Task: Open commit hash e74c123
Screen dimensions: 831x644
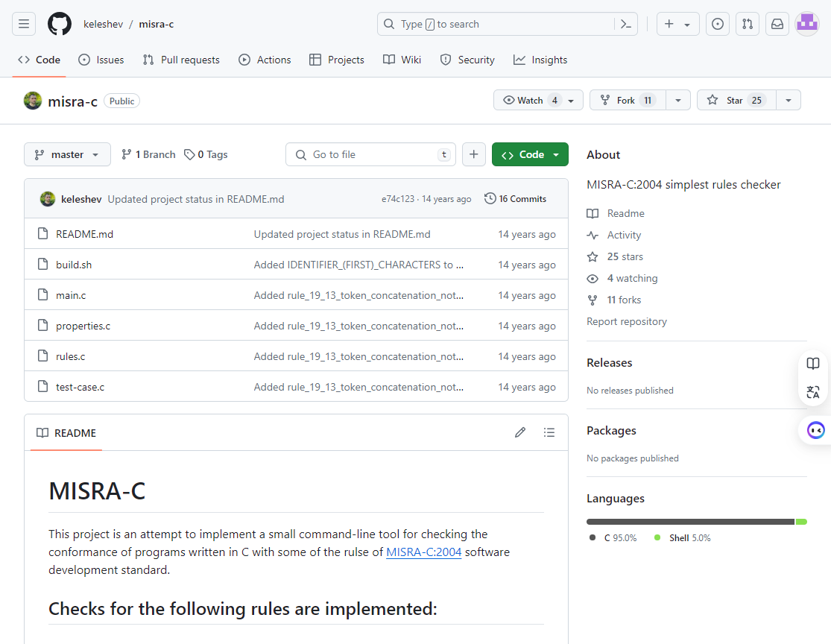Action: pyautogui.click(x=398, y=199)
